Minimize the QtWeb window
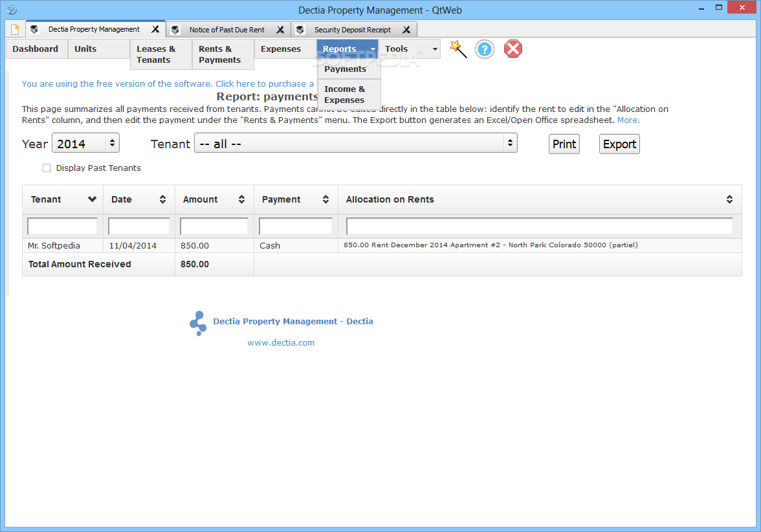Screen dimensions: 761x532 701,8
